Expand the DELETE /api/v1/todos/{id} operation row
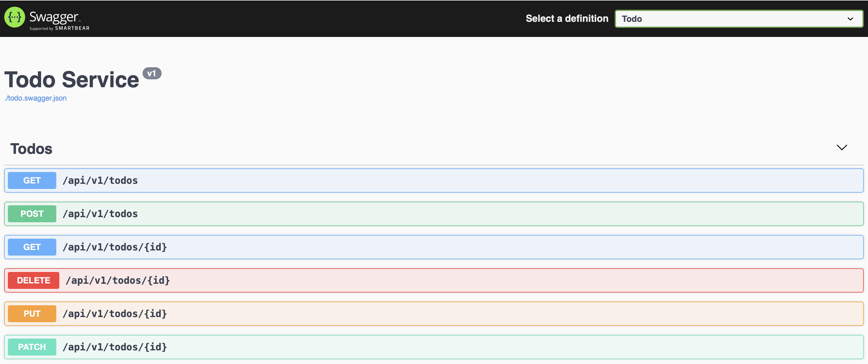 (x=438, y=280)
